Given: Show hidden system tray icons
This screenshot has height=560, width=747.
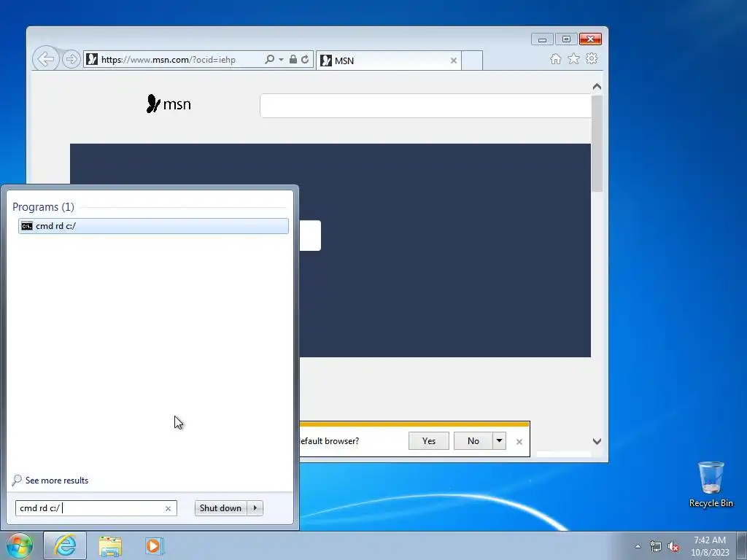Looking at the screenshot, I should [638, 546].
